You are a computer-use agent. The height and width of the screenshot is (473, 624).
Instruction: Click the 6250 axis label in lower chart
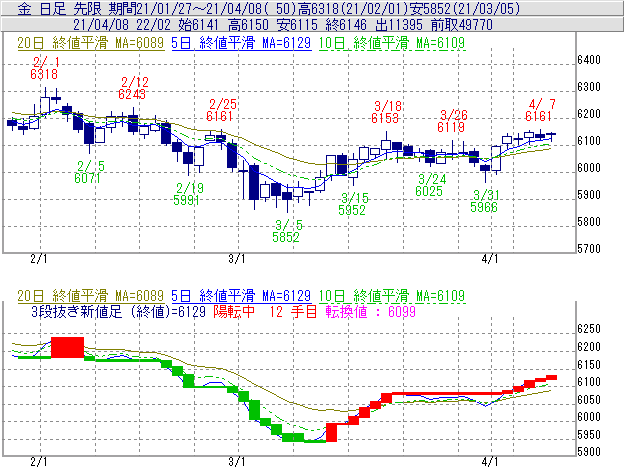pos(589,329)
